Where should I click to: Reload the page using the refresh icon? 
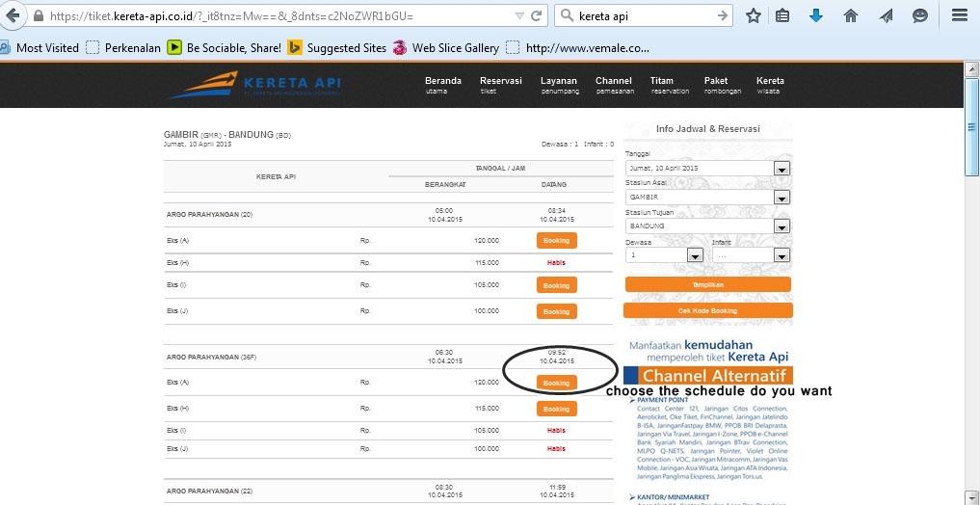[x=536, y=16]
